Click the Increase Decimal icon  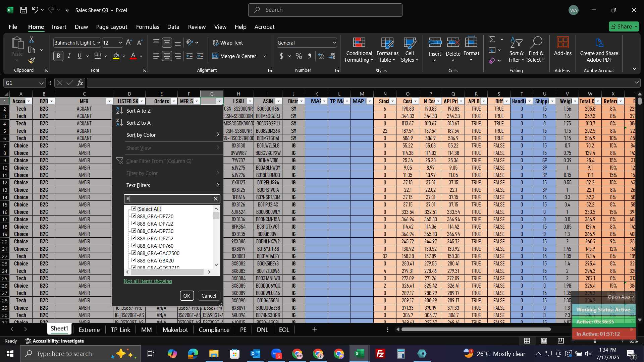click(321, 56)
